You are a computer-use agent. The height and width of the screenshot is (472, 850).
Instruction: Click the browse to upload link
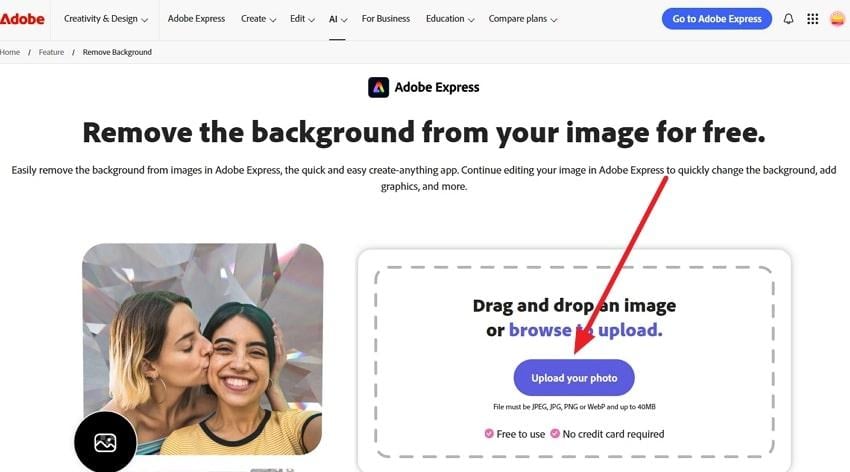(x=585, y=329)
